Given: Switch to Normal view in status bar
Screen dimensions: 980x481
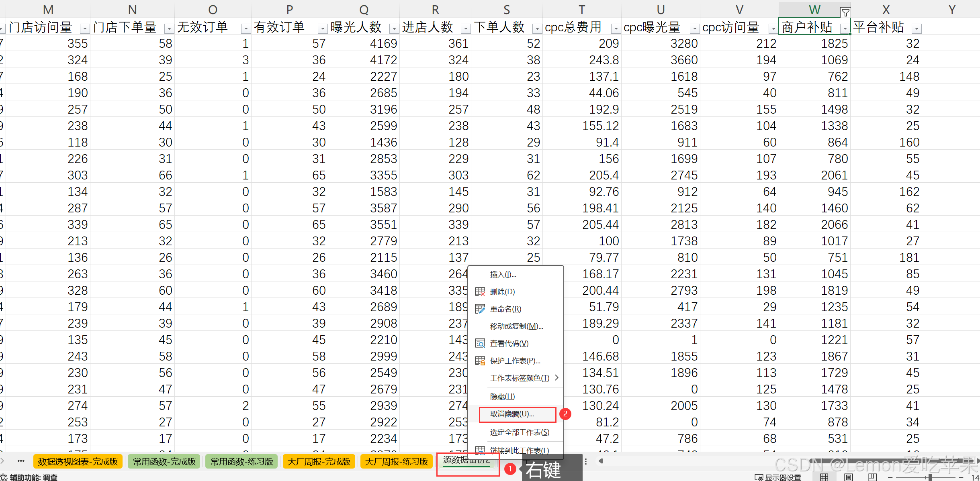Looking at the screenshot, I should pos(824,477).
